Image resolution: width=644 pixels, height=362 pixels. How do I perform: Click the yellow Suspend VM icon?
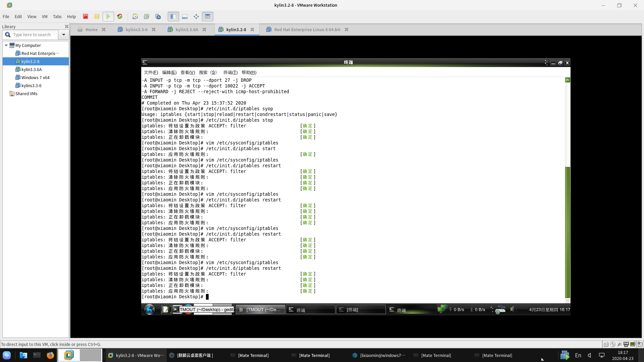coord(97,16)
